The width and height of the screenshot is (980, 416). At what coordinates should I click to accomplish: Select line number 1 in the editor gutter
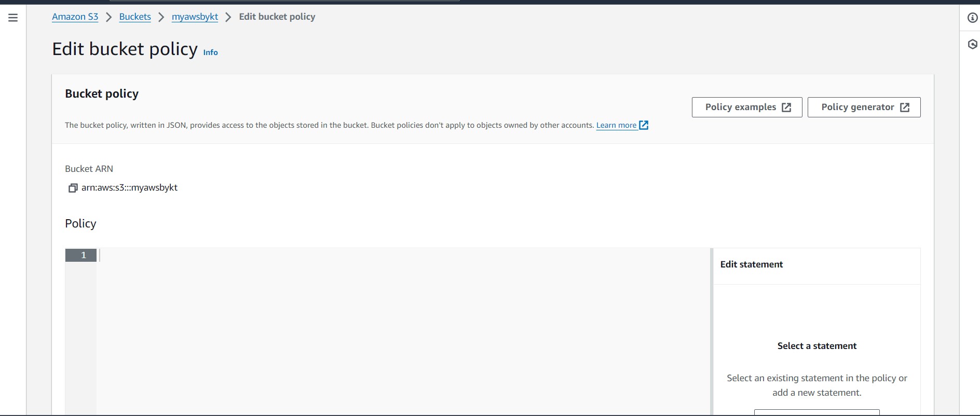pos(81,255)
